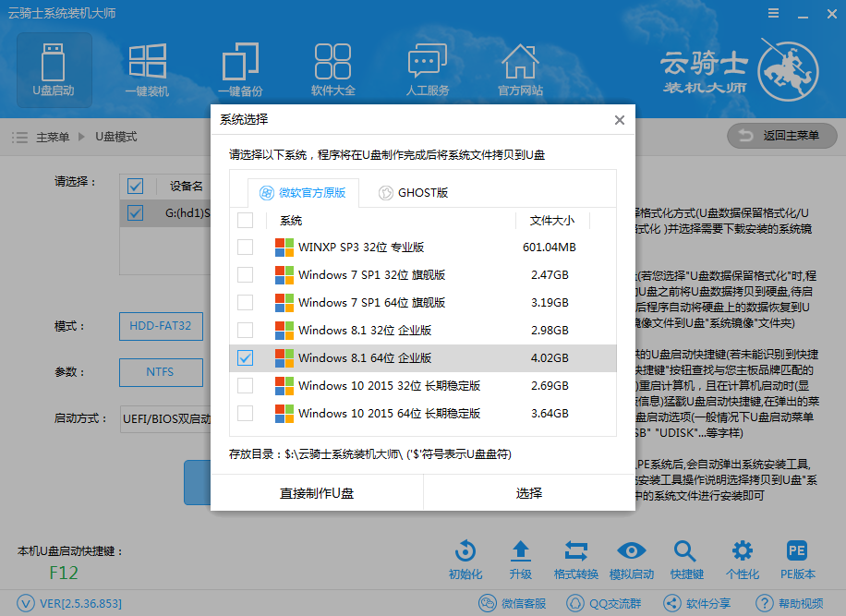This screenshot has height=616, width=846.
Task: Click the 直接制作U盘 button
Action: pos(317,493)
